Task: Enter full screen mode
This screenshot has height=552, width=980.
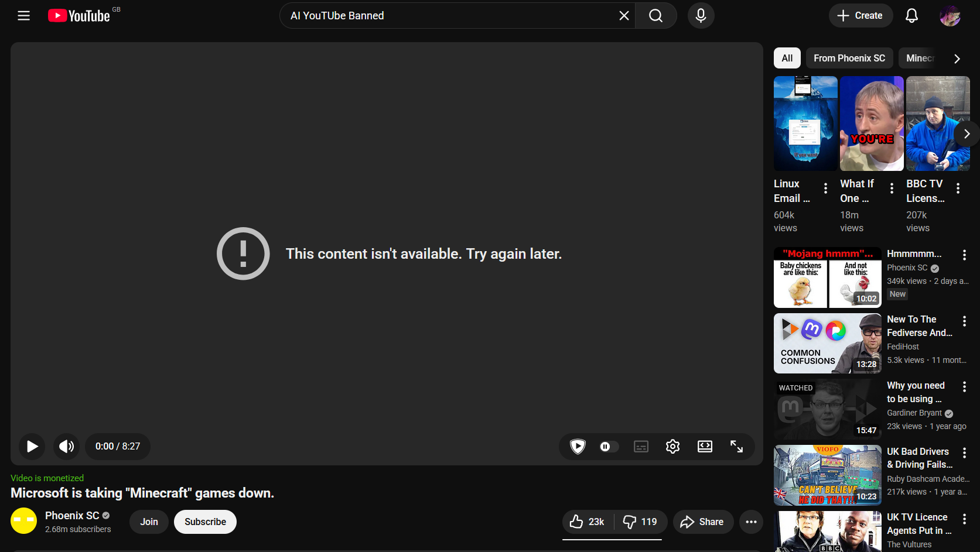Action: click(x=736, y=447)
